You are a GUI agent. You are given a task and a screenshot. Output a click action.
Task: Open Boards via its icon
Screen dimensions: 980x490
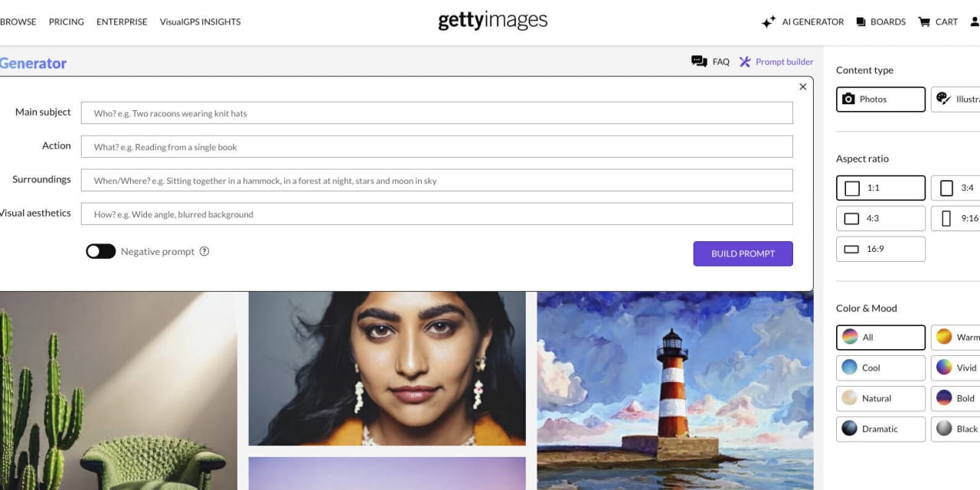(861, 22)
